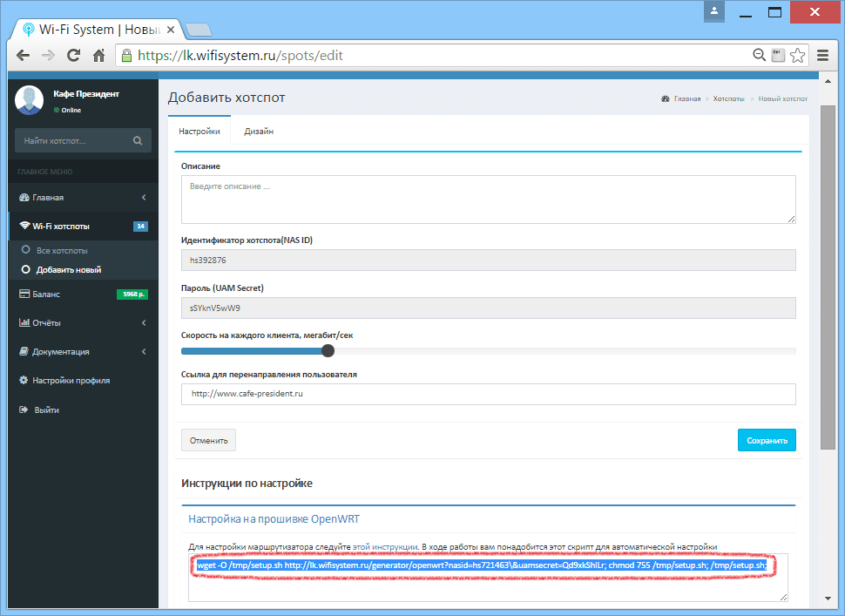Open the 'этой инструкции' link

pos(386,547)
